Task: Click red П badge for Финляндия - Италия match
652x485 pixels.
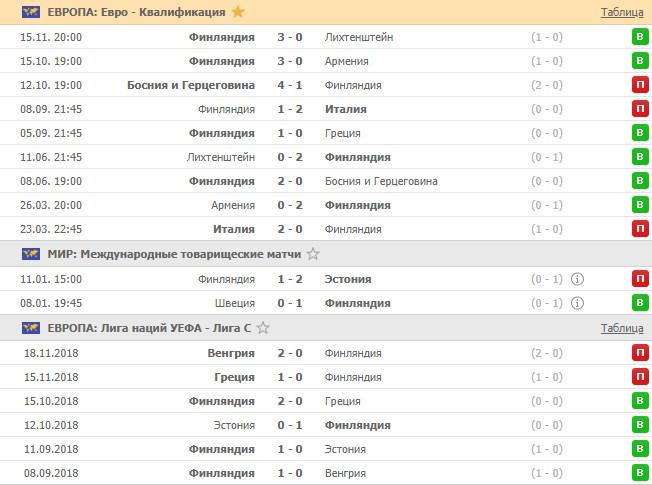Action: 639,109
